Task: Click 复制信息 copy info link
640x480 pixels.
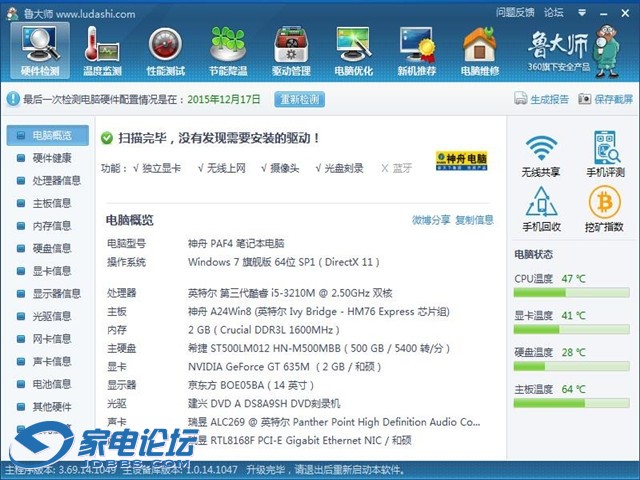Action: [x=474, y=220]
